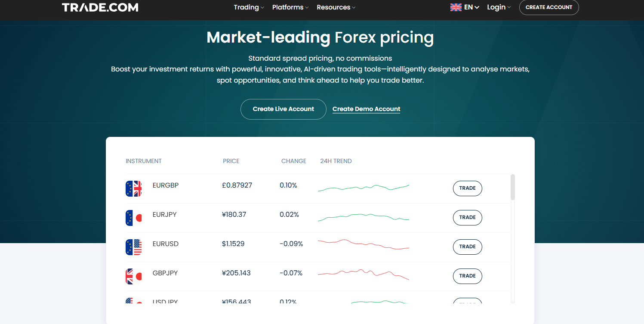Image resolution: width=644 pixels, height=324 pixels.
Task: Click the GBPJPY currency pair flag icon
Action: [133, 277]
